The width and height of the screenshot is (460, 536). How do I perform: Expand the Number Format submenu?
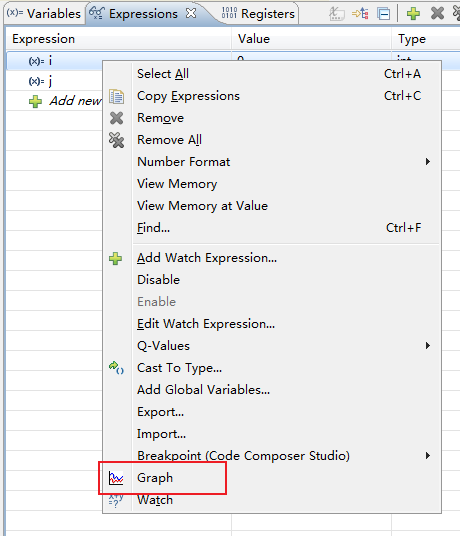point(272,162)
